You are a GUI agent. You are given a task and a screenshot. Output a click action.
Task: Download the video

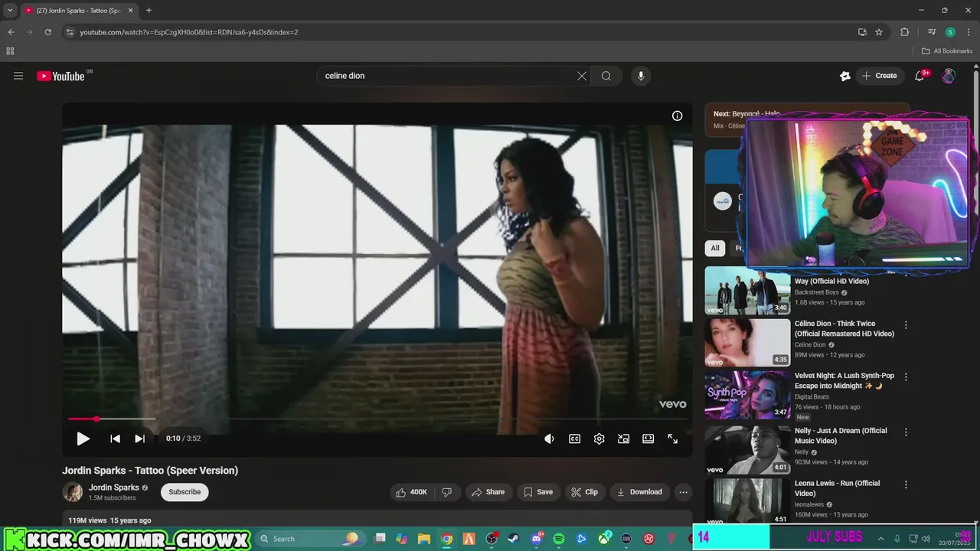(x=639, y=492)
